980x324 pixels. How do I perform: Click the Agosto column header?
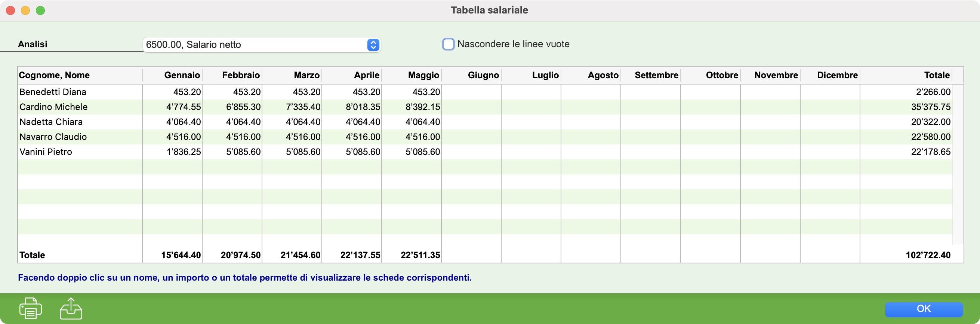[x=591, y=75]
